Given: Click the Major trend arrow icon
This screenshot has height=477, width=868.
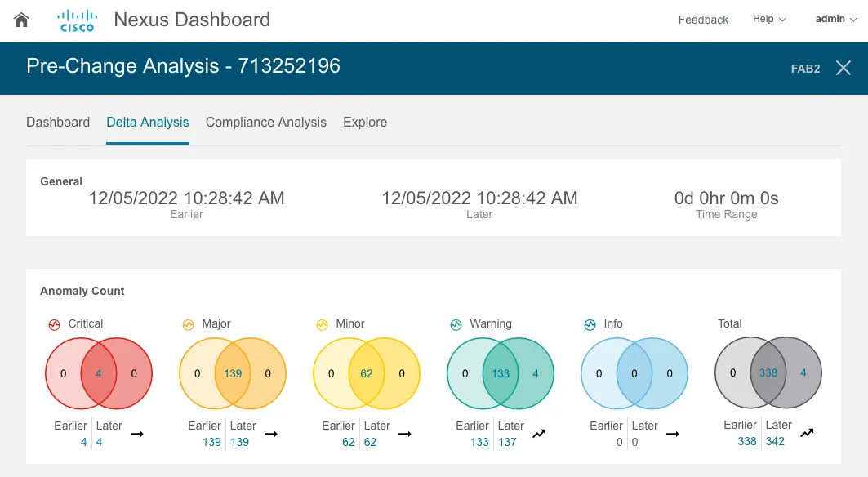Looking at the screenshot, I should pyautogui.click(x=271, y=434).
